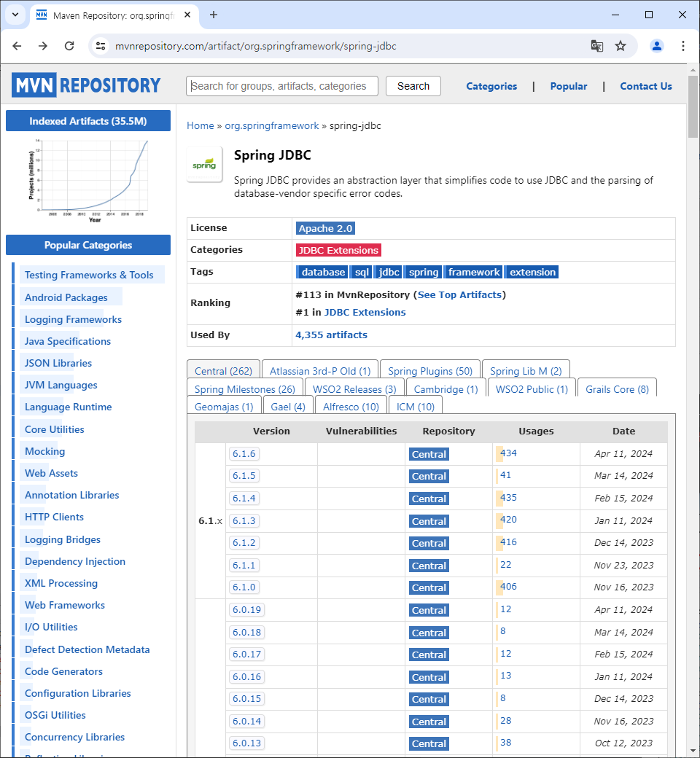Image resolution: width=700 pixels, height=758 pixels.
Task: Open version 6.1.6 link
Action: click(244, 454)
